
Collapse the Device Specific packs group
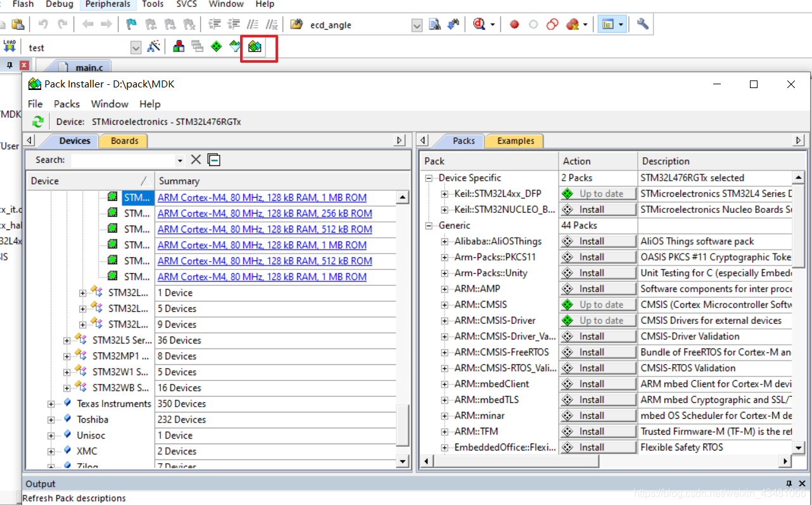429,178
